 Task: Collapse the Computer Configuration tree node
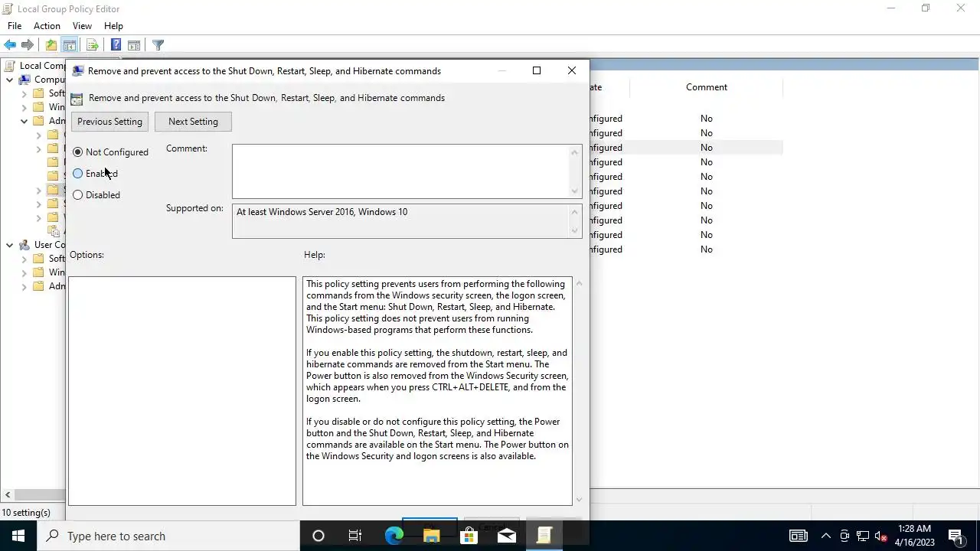coord(9,80)
